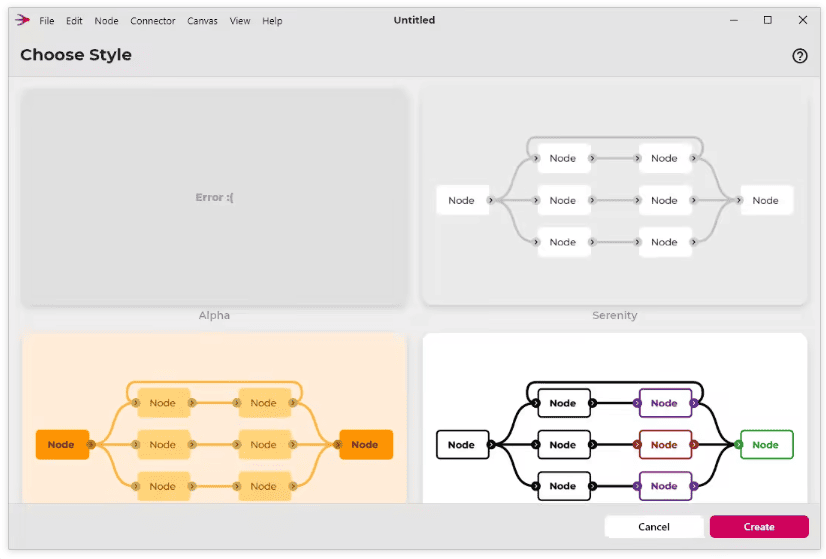
Task: Select the Serenity style thumbnail
Action: [614, 198]
